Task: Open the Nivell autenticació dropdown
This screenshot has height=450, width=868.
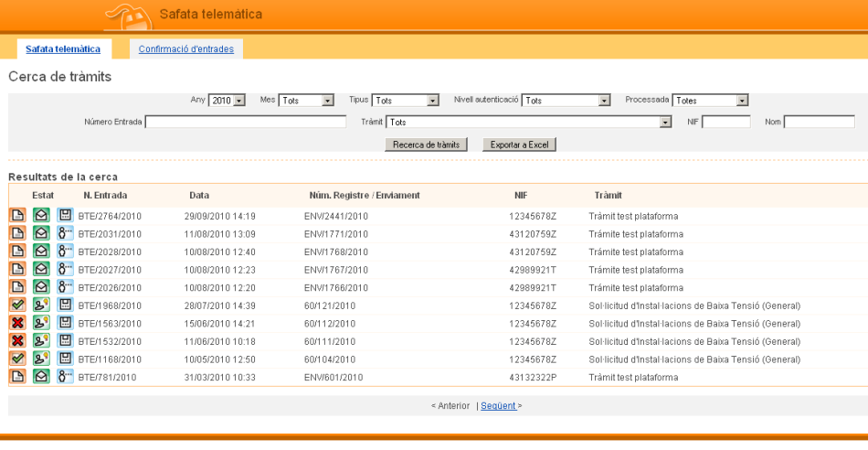Action: (x=566, y=101)
